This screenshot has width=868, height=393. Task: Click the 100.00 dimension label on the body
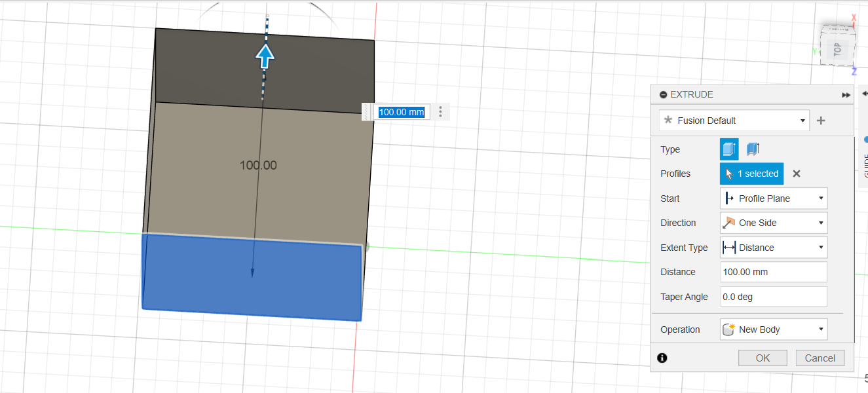click(258, 165)
